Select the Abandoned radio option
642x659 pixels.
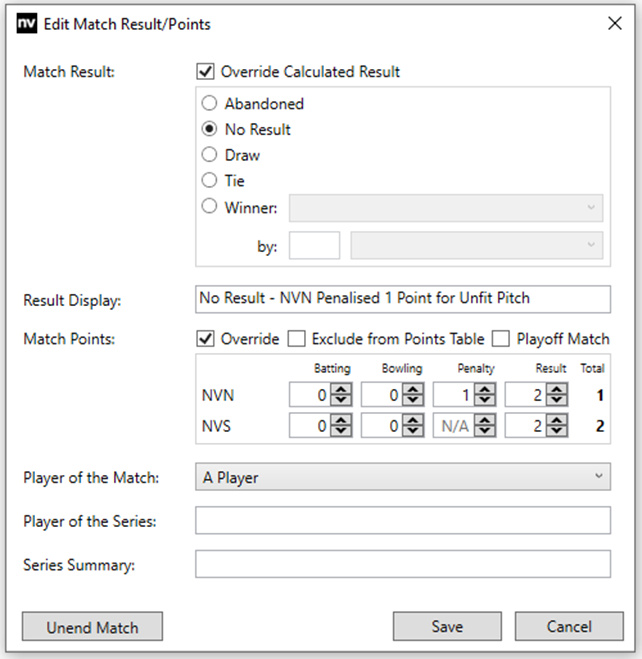(209, 104)
